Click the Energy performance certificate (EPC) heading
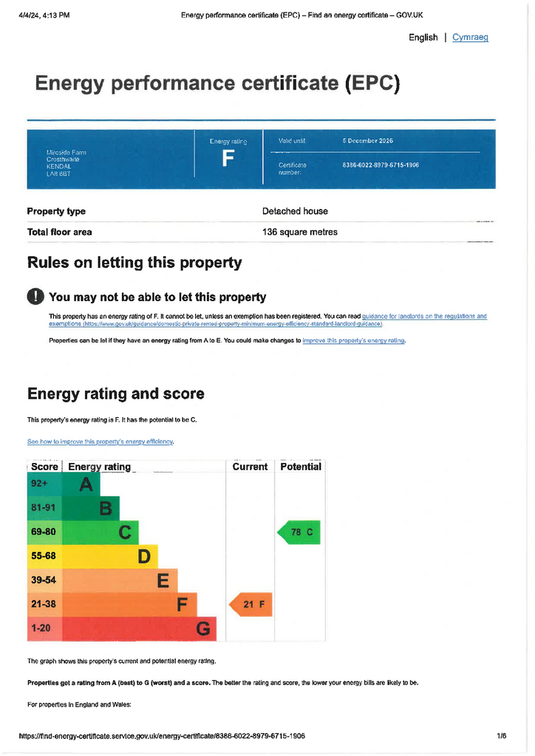 pyautogui.click(x=217, y=83)
